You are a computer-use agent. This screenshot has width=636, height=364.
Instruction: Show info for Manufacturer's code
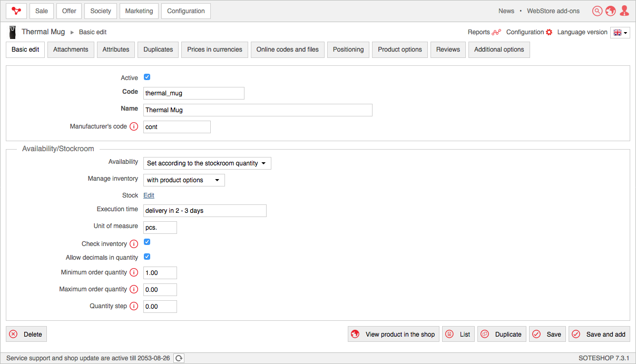pos(134,126)
